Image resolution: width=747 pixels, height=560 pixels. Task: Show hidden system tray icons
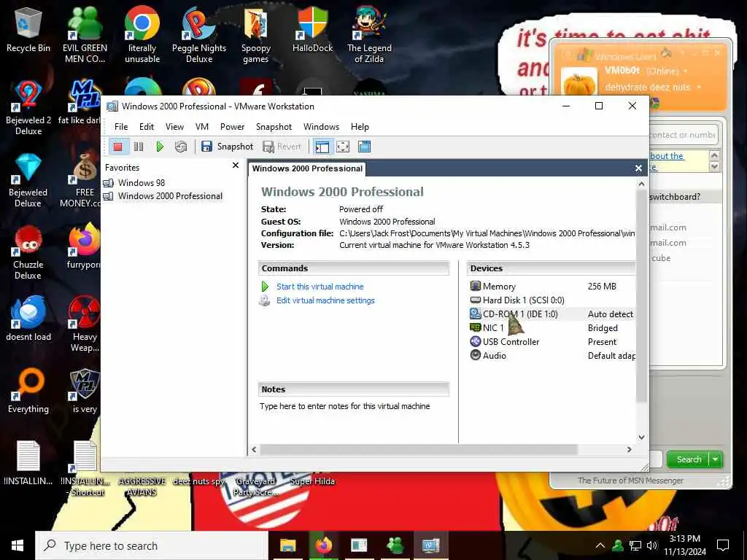[600, 545]
